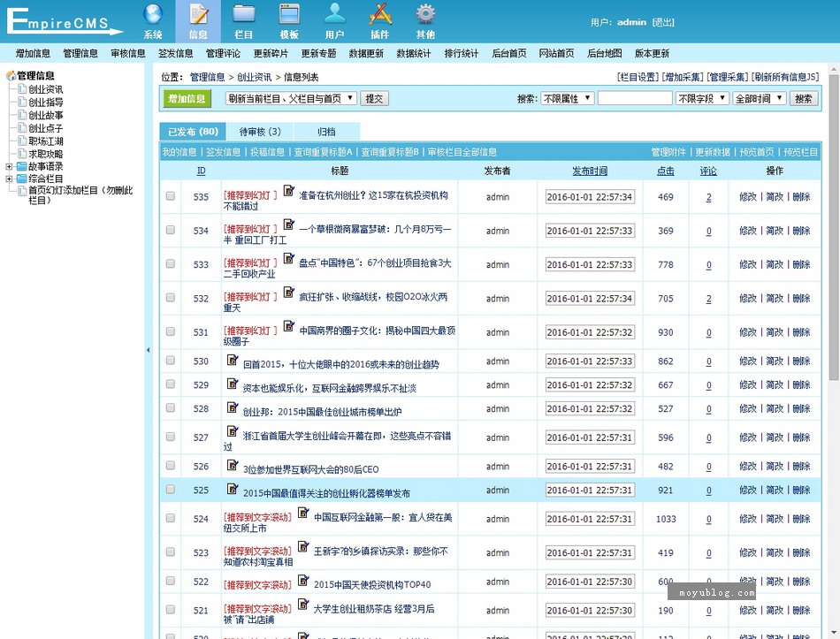The width and height of the screenshot is (840, 639).
Task: Click the 搜索 button
Action: tap(804, 99)
